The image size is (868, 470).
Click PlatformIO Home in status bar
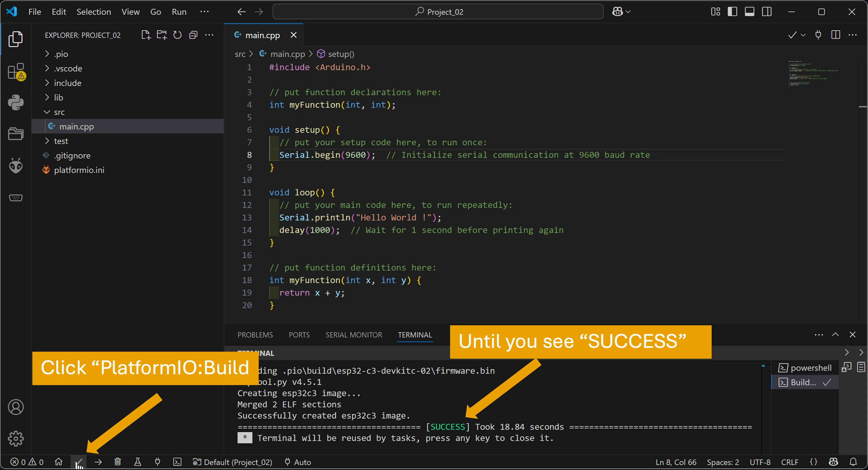[59, 462]
